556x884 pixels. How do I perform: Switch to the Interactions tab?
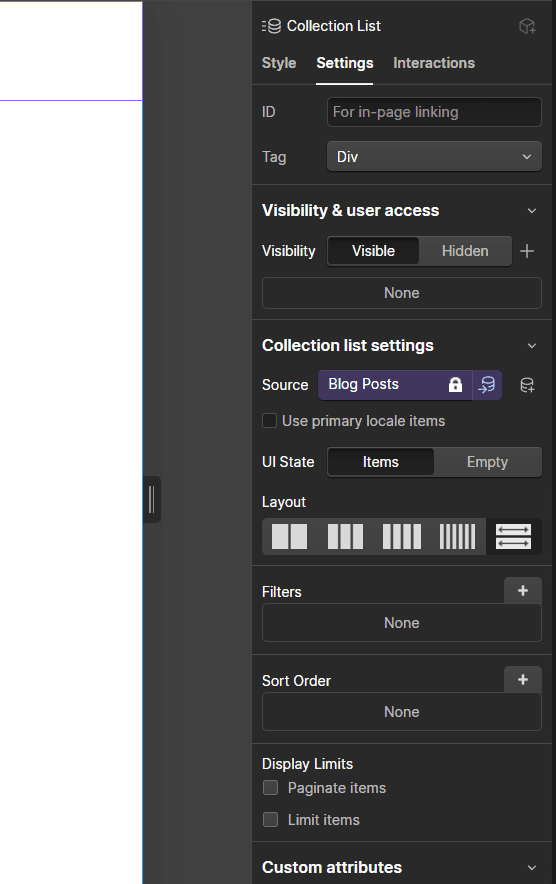tap(434, 63)
